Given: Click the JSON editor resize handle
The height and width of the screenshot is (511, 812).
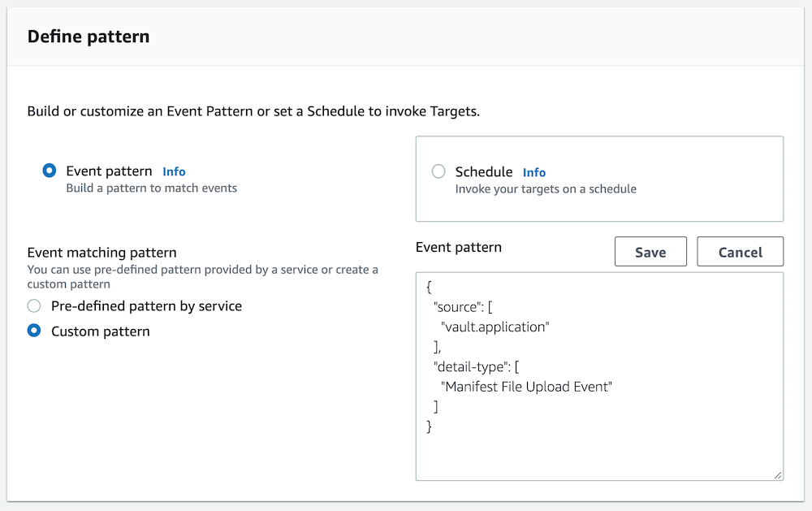Looking at the screenshot, I should click(778, 475).
